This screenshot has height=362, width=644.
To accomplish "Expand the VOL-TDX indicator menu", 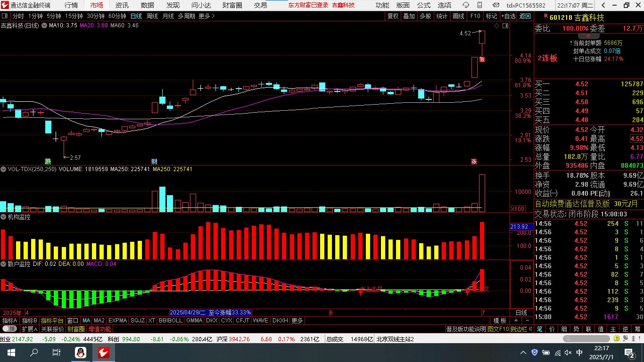I will click(4, 169).
